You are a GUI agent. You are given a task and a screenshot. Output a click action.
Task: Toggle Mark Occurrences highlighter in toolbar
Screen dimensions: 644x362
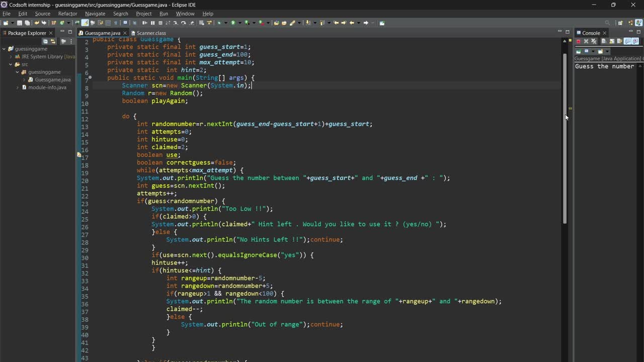tap(85, 23)
